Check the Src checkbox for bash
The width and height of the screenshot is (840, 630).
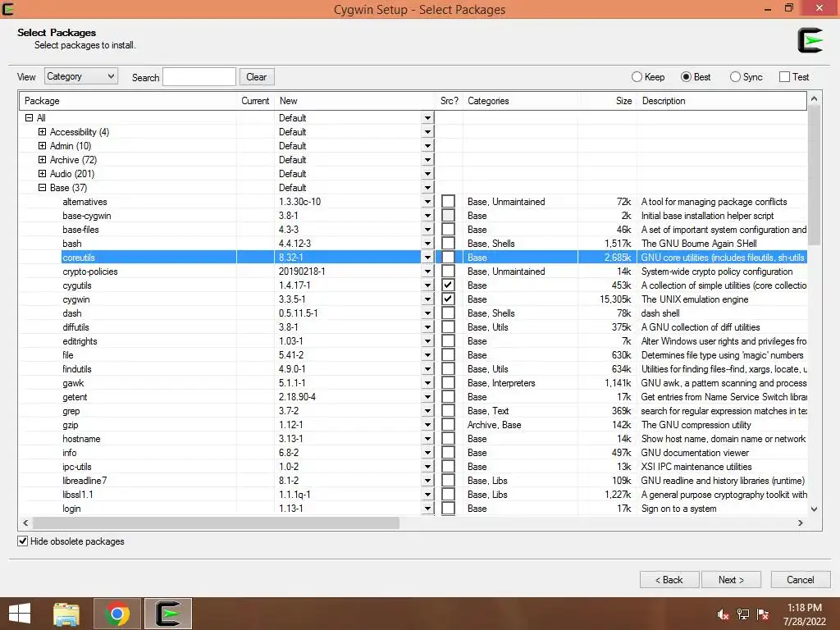(x=449, y=243)
